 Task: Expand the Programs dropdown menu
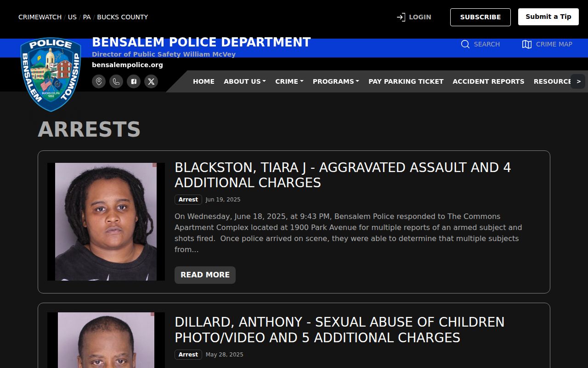tap(336, 81)
